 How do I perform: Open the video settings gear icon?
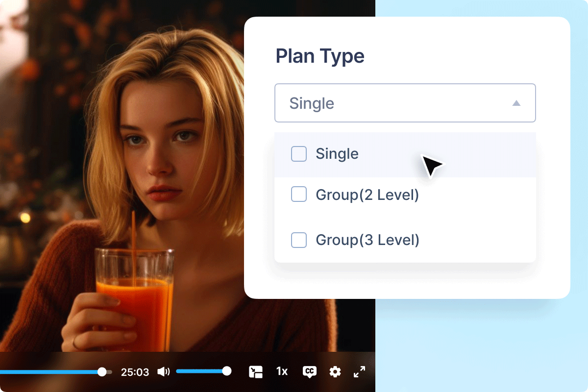[335, 371]
